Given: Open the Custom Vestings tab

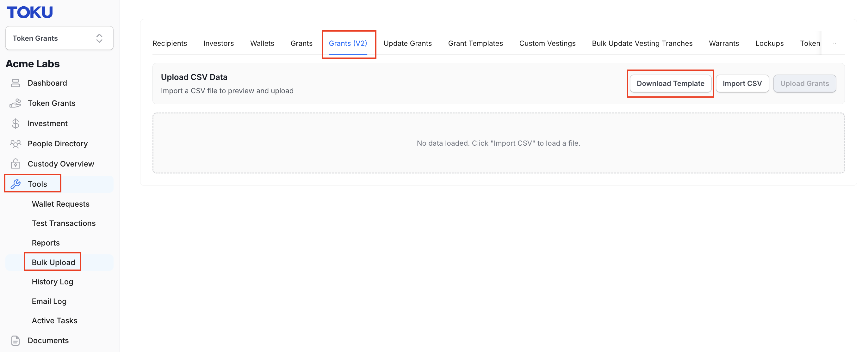Looking at the screenshot, I should (x=548, y=43).
